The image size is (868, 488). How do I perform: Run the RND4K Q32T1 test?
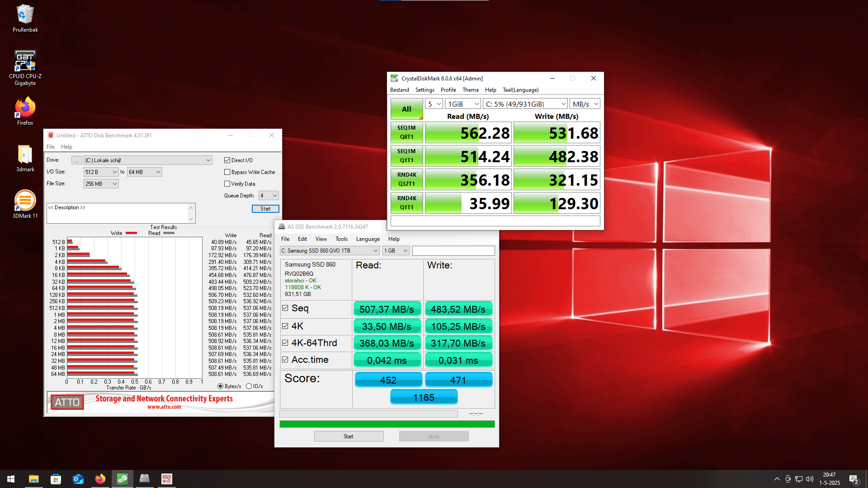tap(407, 179)
